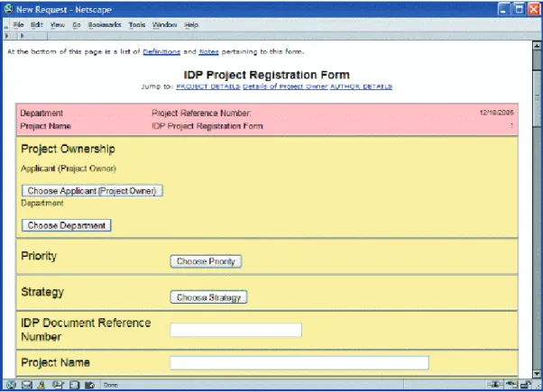Click the Project Ownership heading

68,149
